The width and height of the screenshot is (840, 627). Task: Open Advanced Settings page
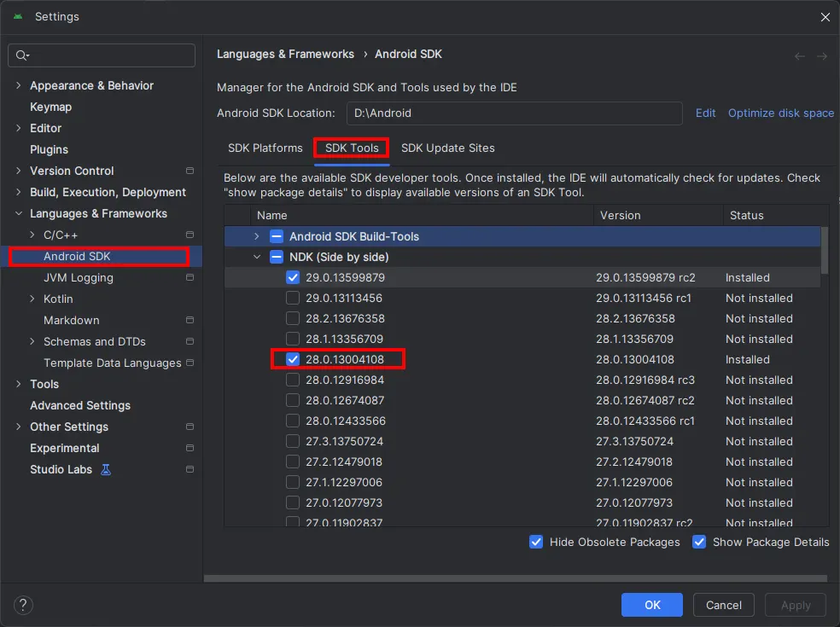point(80,405)
